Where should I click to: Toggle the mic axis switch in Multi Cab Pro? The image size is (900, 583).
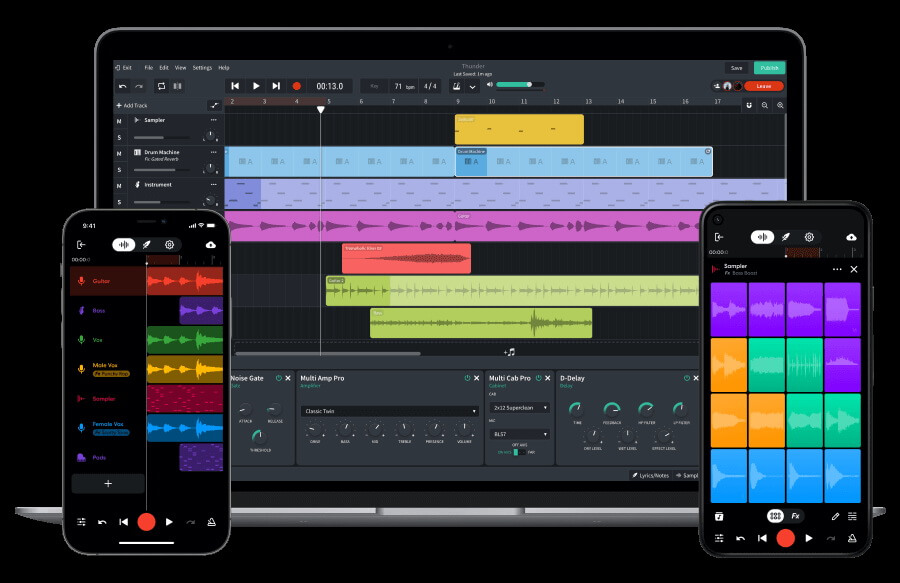[519, 452]
